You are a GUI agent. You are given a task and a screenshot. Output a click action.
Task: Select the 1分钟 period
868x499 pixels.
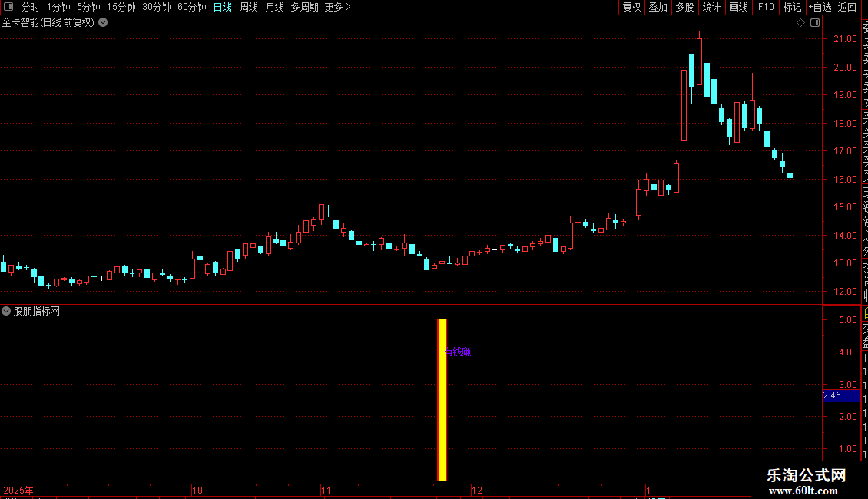click(58, 7)
